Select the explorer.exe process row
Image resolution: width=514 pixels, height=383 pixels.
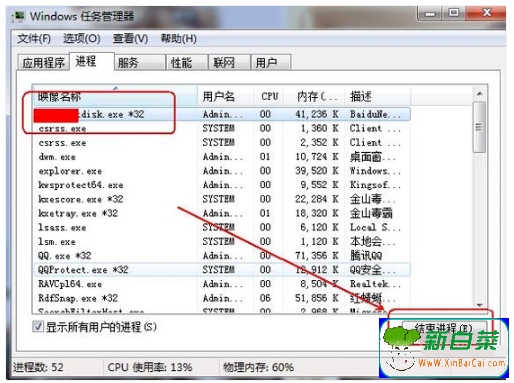222,171
